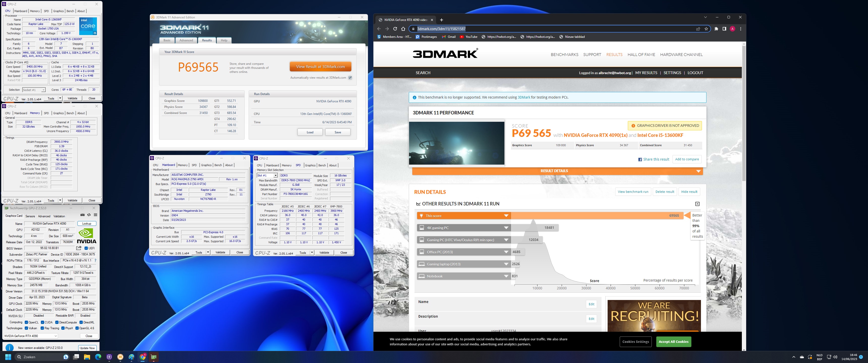Toggle DirectML checkbox in GPU-Z
Viewport: 868px width, 363px height.
(81, 322)
